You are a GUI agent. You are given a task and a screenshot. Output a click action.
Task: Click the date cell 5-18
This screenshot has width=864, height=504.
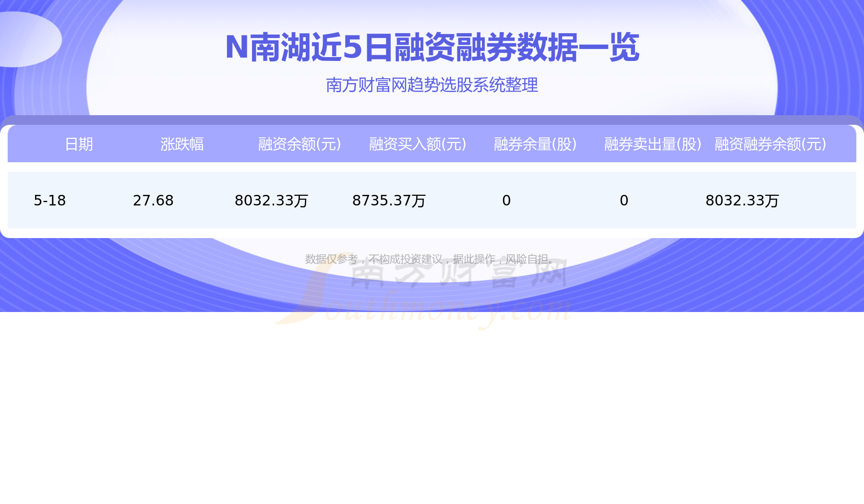[50, 200]
